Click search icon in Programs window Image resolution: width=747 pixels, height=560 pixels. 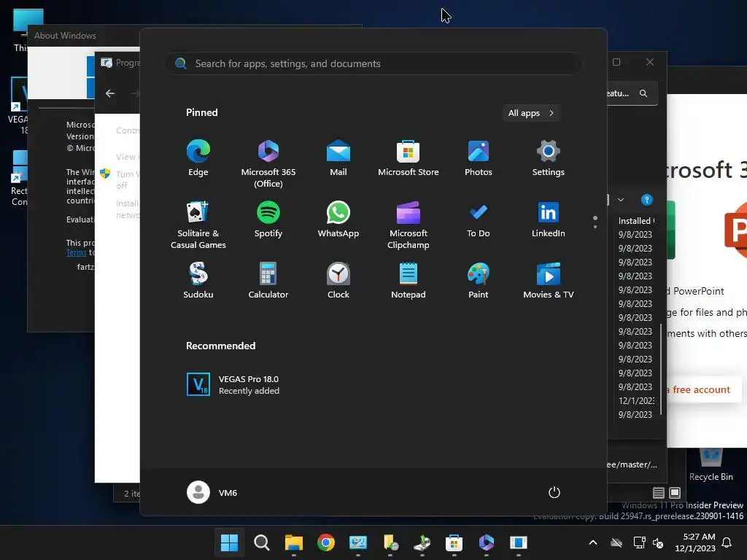(643, 93)
